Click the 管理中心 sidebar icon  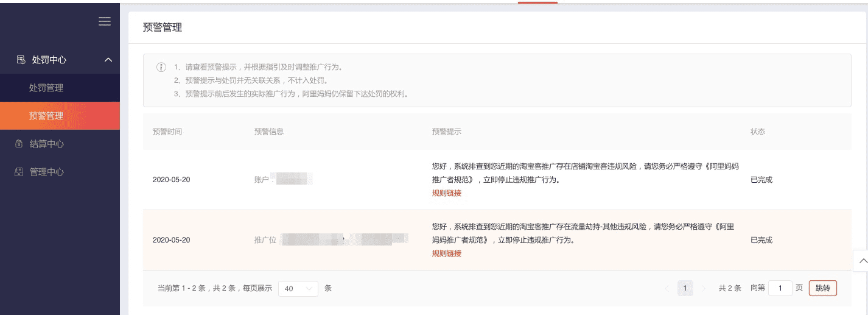19,172
